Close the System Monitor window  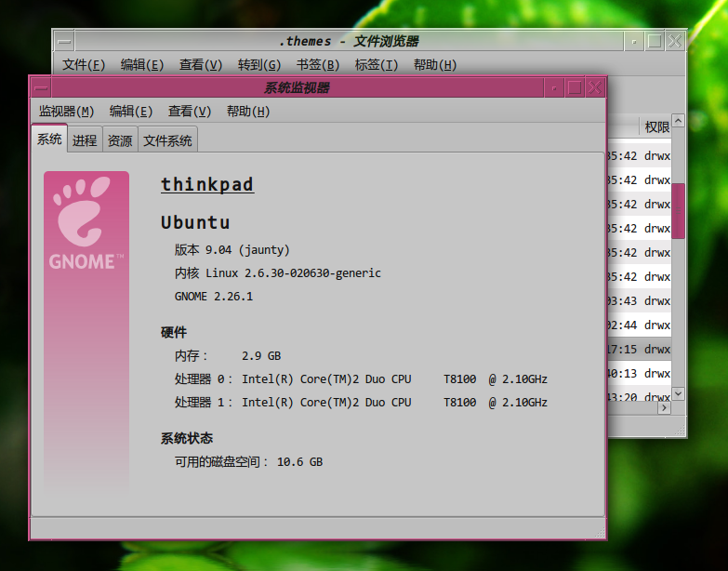595,87
